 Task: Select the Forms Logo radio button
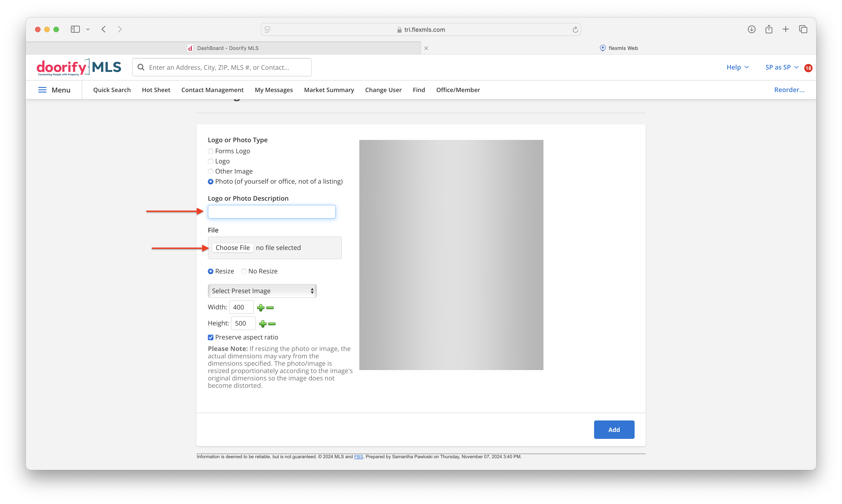[211, 151]
